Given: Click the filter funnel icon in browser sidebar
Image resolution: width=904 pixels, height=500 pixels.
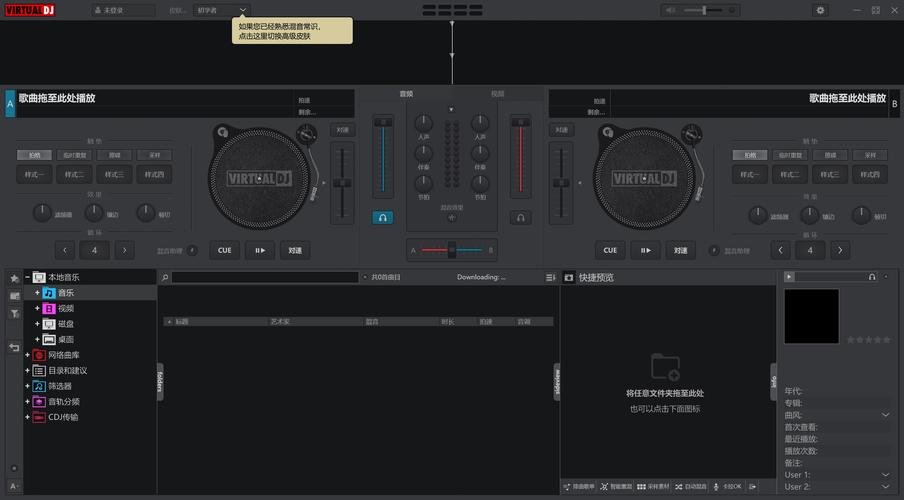Looking at the screenshot, I should [14, 314].
